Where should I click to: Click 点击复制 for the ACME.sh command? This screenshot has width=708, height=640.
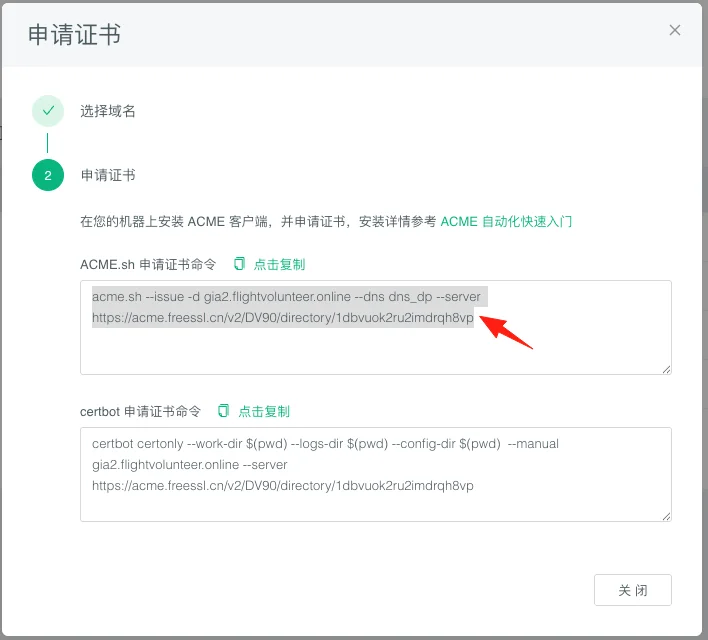pos(279,264)
